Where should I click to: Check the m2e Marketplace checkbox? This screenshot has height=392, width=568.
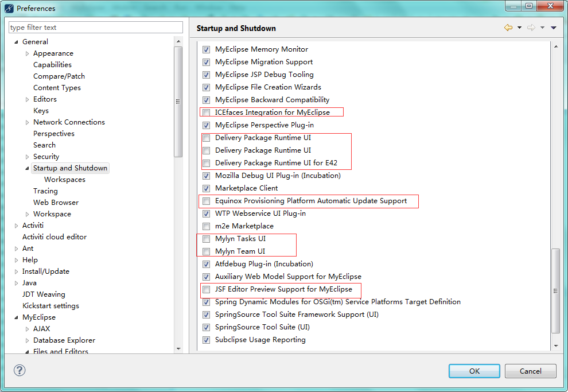[x=206, y=226]
